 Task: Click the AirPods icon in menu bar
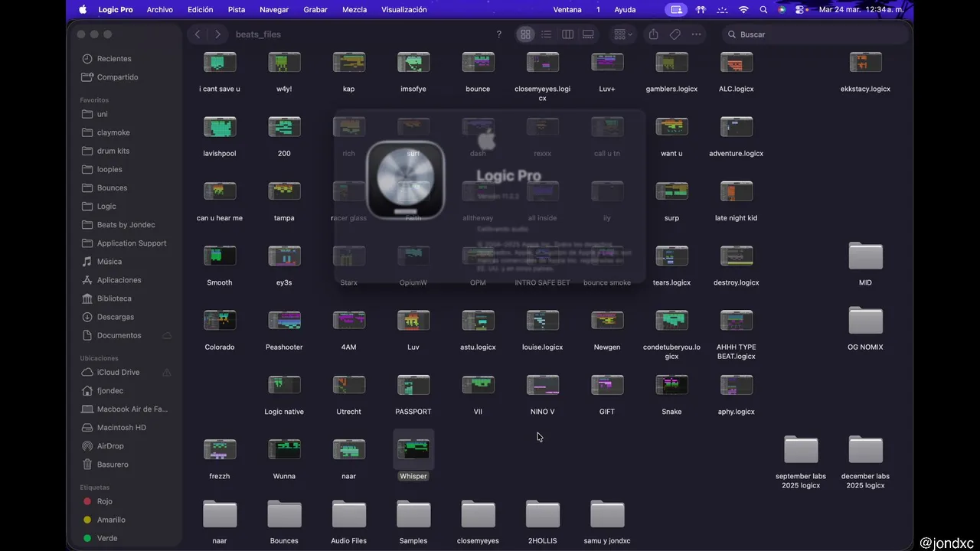coord(701,9)
